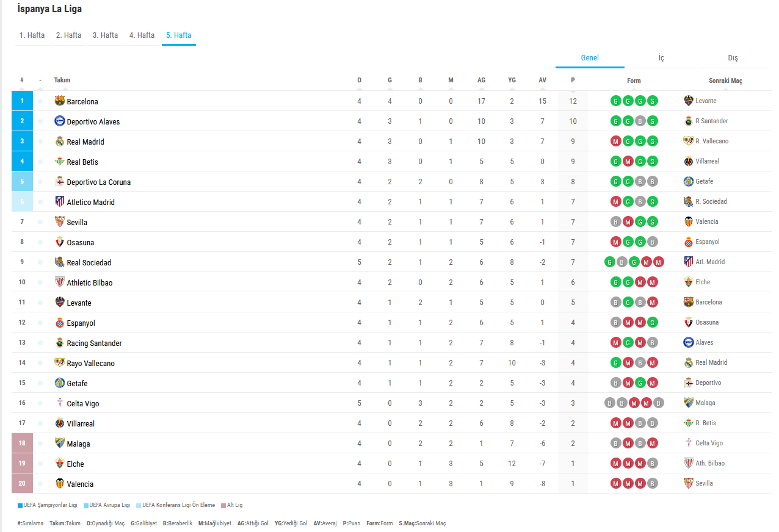Sort by P points column header
The height and width of the screenshot is (532, 779).
point(573,80)
